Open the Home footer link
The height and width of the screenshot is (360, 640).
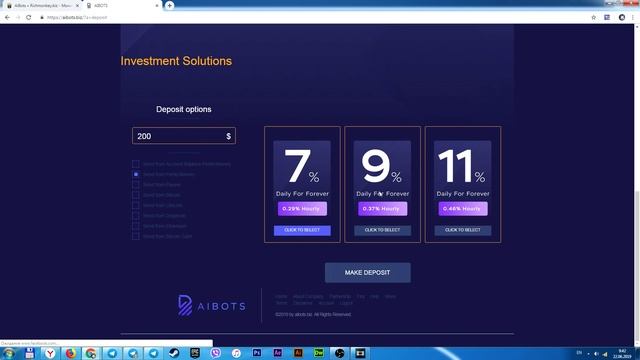[x=281, y=297]
